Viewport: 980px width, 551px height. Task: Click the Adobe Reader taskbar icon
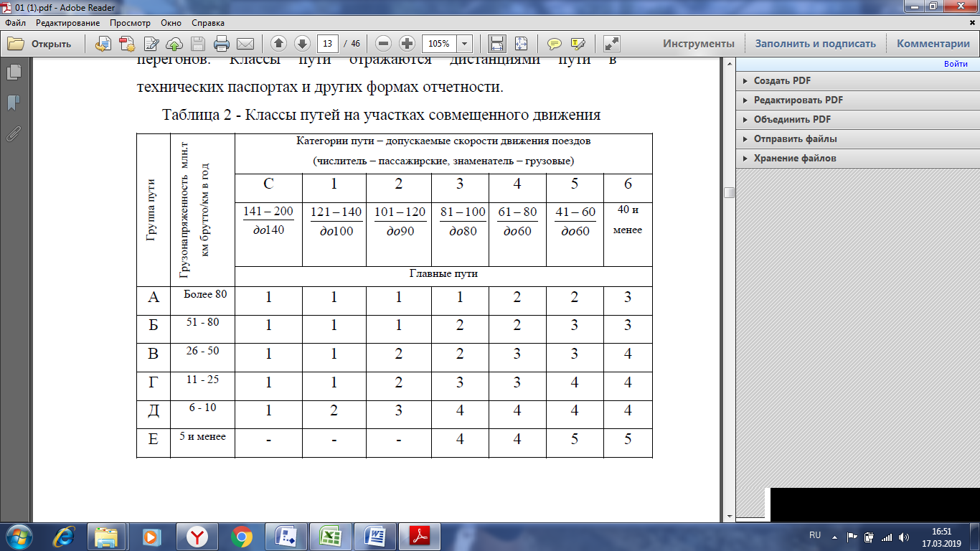coord(419,536)
